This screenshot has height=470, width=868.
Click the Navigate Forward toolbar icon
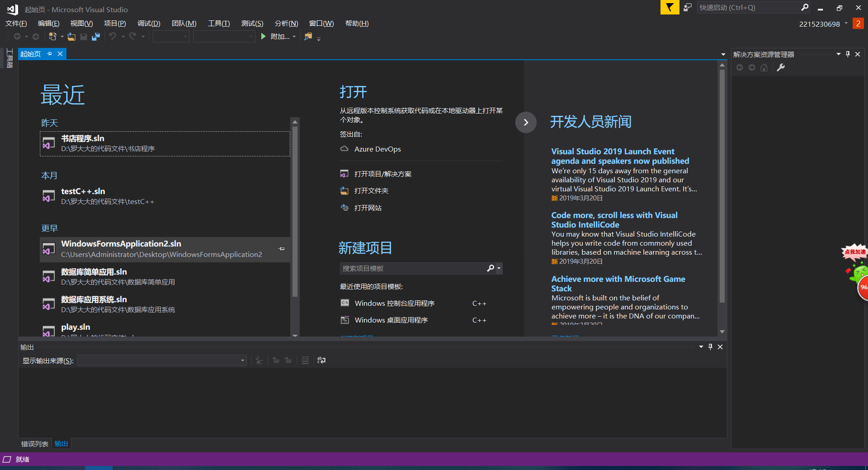click(x=36, y=37)
